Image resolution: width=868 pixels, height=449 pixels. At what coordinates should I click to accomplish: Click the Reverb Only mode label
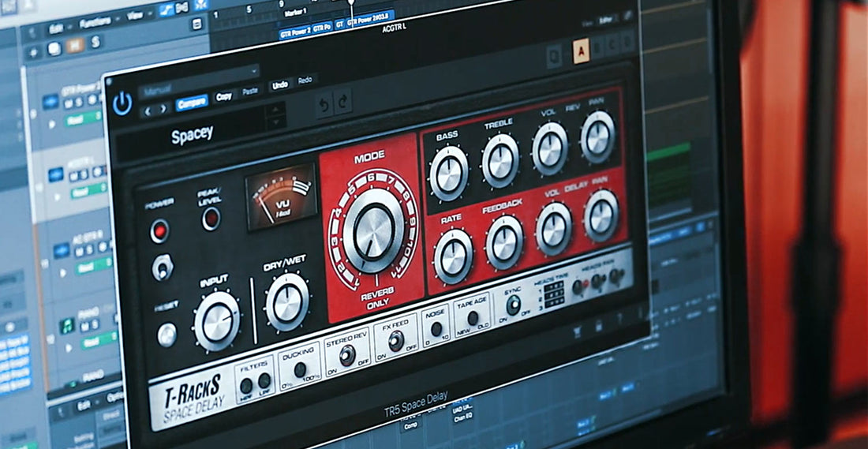click(x=378, y=297)
